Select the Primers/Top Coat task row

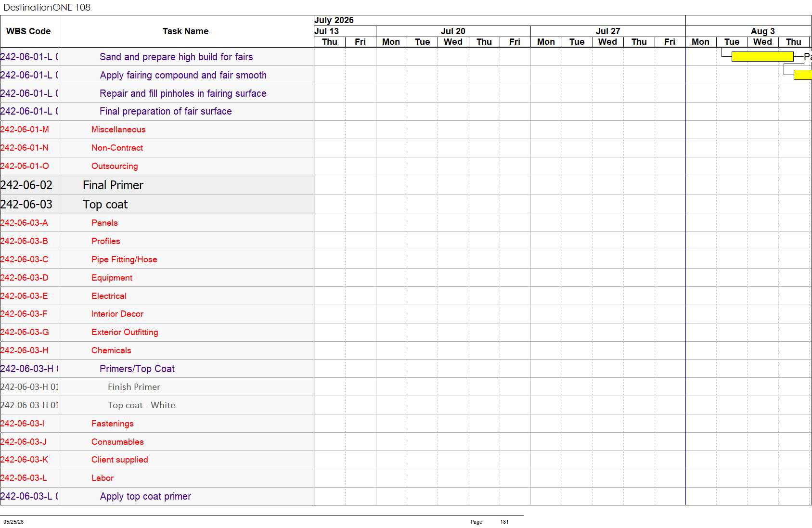click(157, 369)
